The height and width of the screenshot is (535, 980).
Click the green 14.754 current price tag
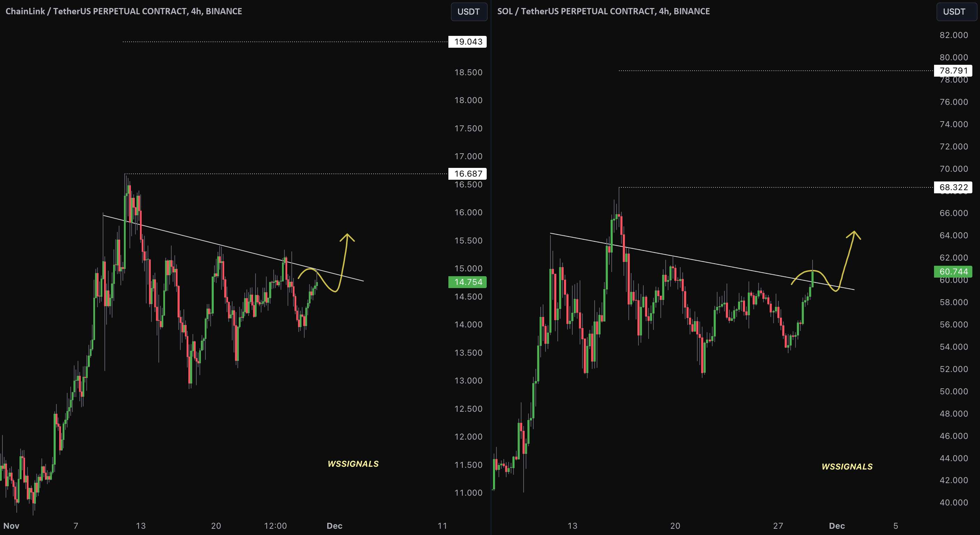click(x=468, y=282)
